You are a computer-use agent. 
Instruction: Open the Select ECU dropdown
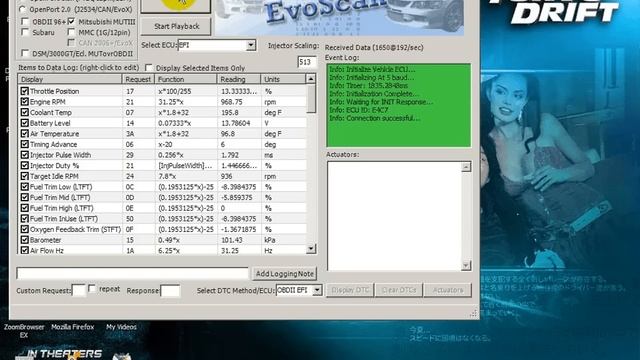coord(251,45)
